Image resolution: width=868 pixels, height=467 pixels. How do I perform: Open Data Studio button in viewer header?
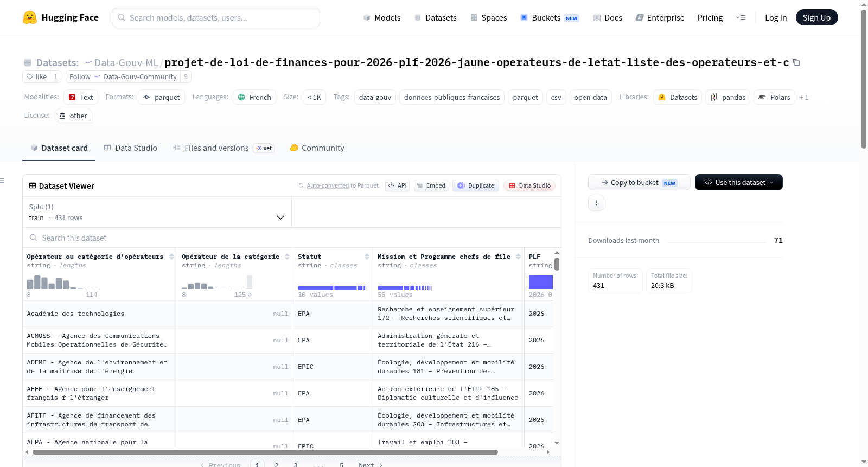tap(529, 185)
